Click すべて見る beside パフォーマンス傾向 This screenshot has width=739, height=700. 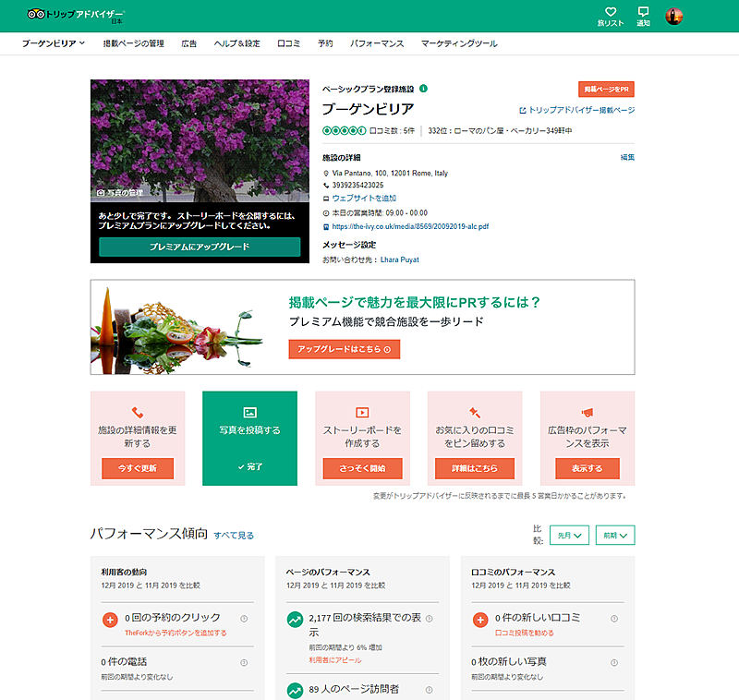pyautogui.click(x=234, y=536)
